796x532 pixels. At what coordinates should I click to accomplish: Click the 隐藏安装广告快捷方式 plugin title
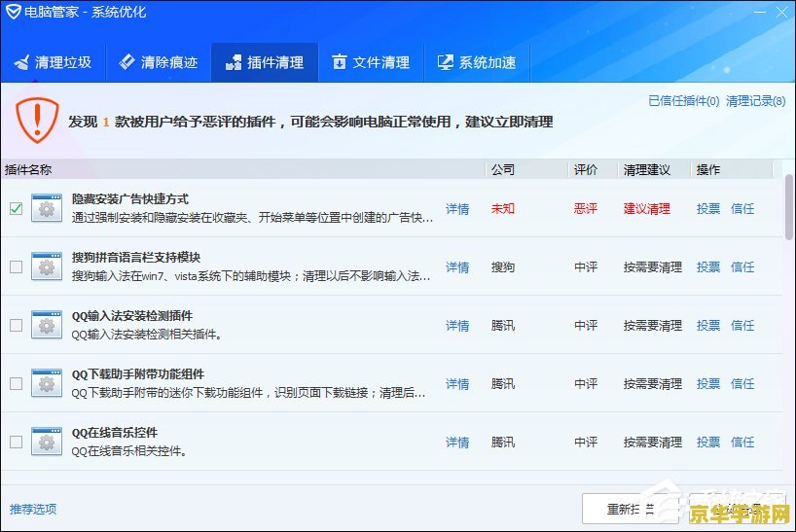pyautogui.click(x=130, y=198)
